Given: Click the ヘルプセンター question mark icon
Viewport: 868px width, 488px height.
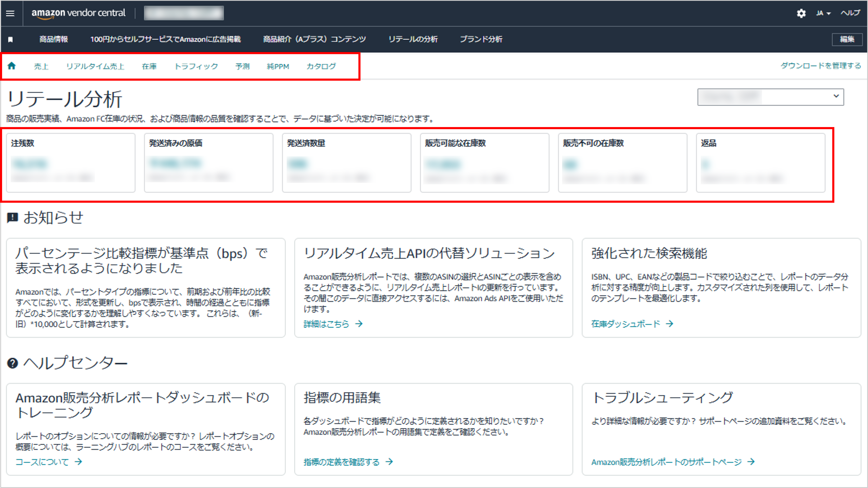Looking at the screenshot, I should click(13, 363).
